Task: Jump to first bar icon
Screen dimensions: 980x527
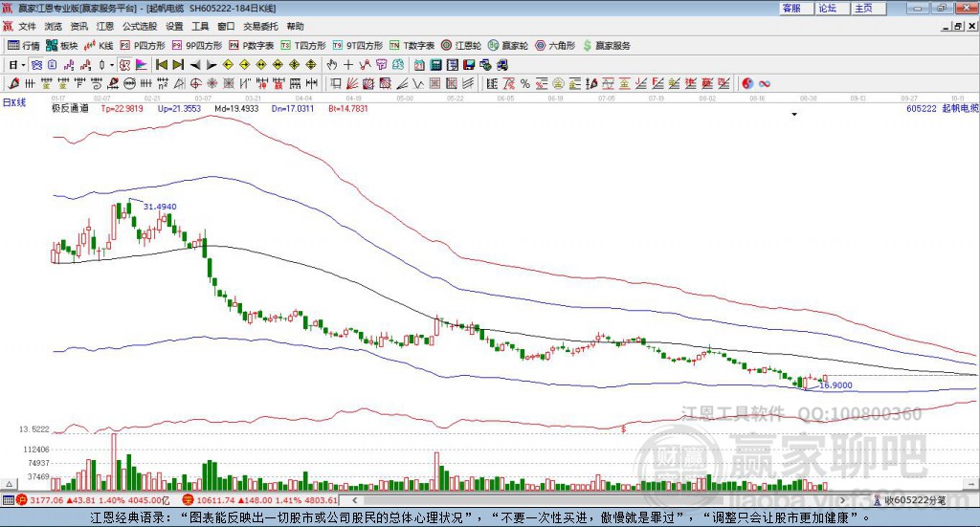Action: (x=162, y=65)
